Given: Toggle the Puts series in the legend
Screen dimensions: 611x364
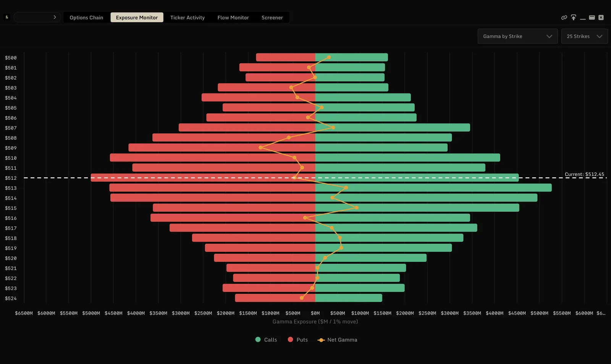Looking at the screenshot, I should coord(298,340).
